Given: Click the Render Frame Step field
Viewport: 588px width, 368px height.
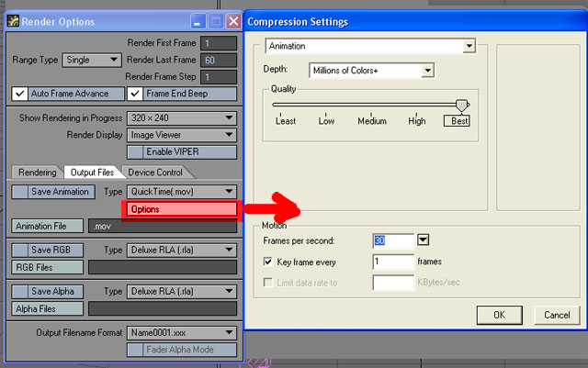Looking at the screenshot, I should pyautogui.click(x=219, y=77).
